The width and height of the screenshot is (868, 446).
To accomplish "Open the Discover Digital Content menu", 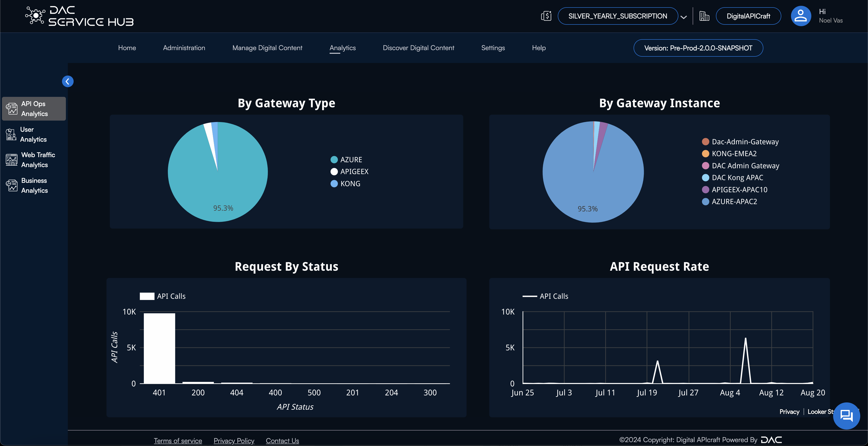I will click(x=418, y=48).
